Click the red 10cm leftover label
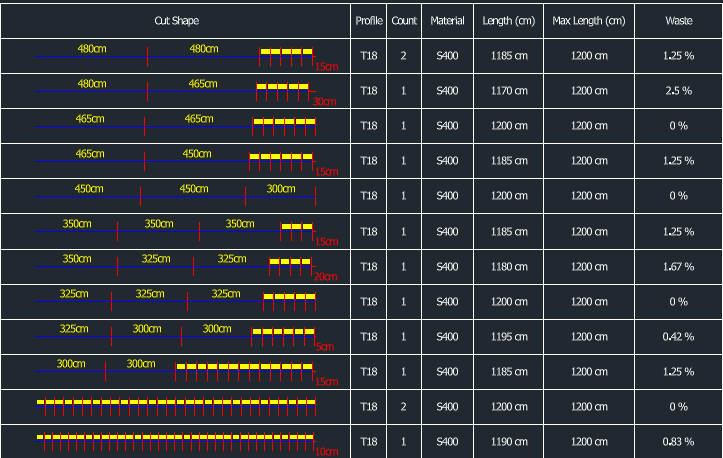Viewport: 723px width, 458px height. [326, 452]
